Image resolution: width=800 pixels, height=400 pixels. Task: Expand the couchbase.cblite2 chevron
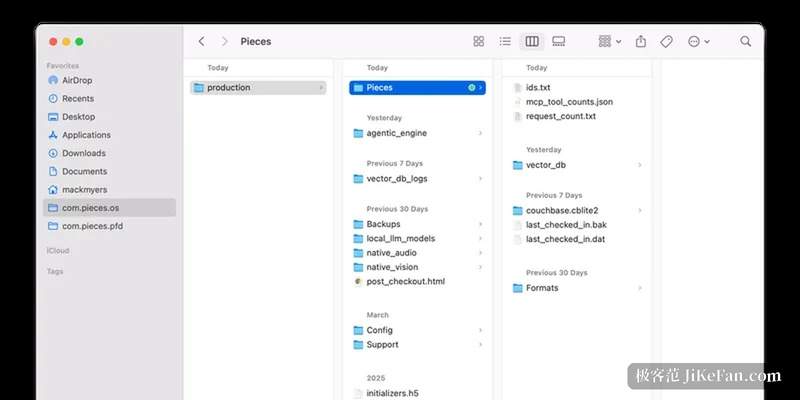click(639, 210)
